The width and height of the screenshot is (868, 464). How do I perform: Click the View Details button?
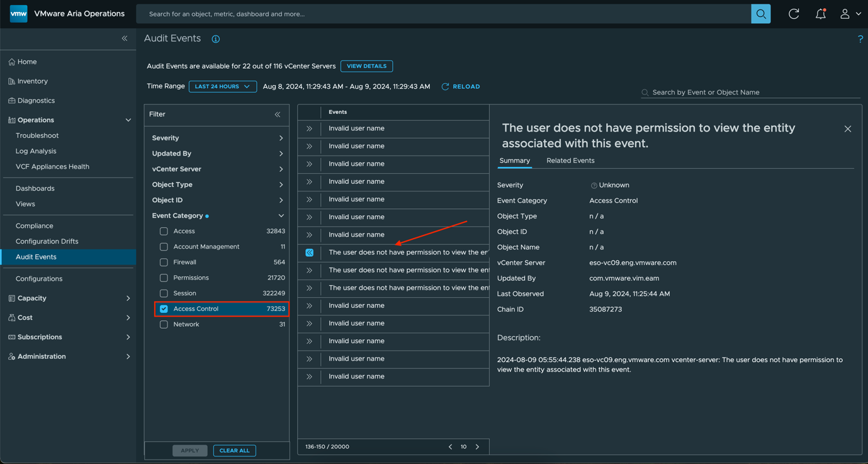[x=366, y=66]
